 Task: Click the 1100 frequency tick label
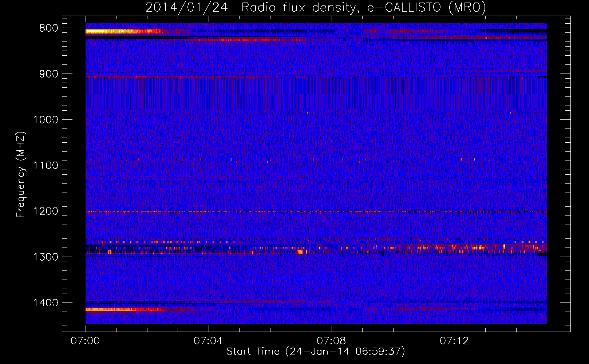(x=46, y=166)
